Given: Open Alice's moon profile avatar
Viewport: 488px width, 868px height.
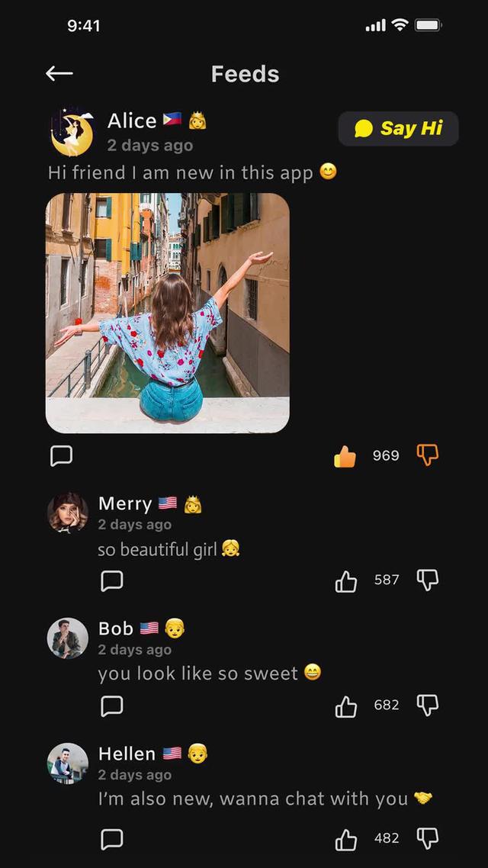Looking at the screenshot, I should click(x=72, y=131).
